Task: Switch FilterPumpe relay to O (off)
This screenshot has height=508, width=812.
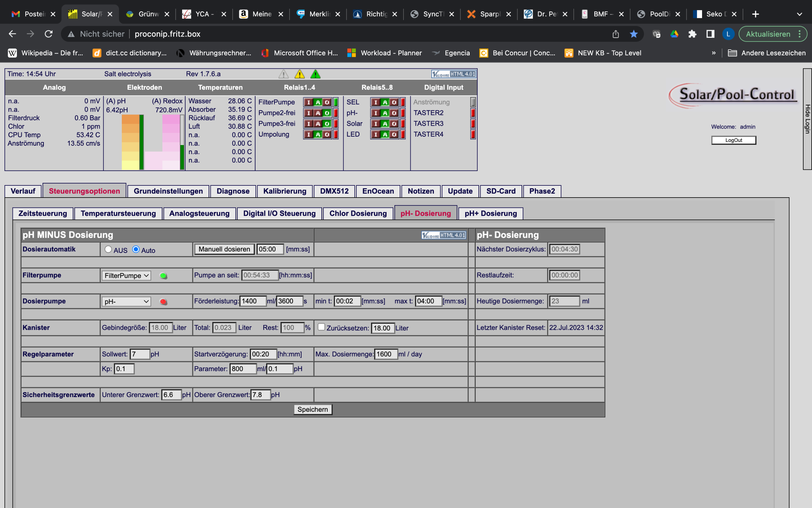Action: point(327,102)
